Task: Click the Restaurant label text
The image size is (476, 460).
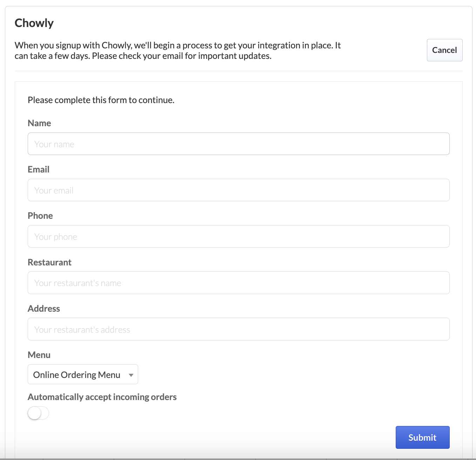Action: [x=49, y=262]
